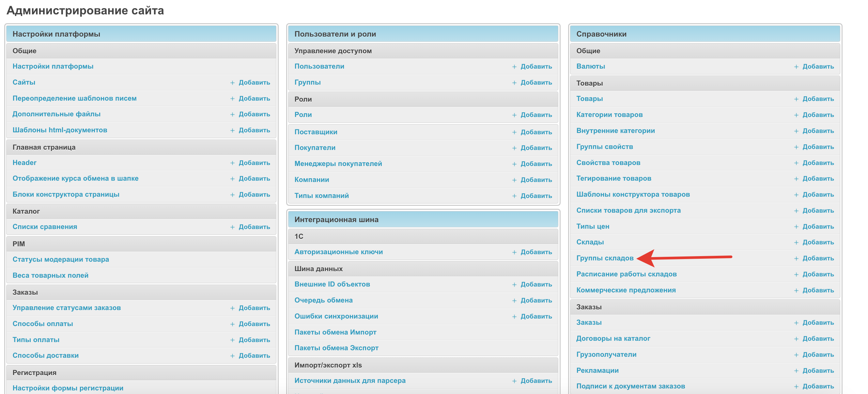Click the plus icon for Заказы directory
Viewport: 868px width, 394px height.
click(x=796, y=323)
